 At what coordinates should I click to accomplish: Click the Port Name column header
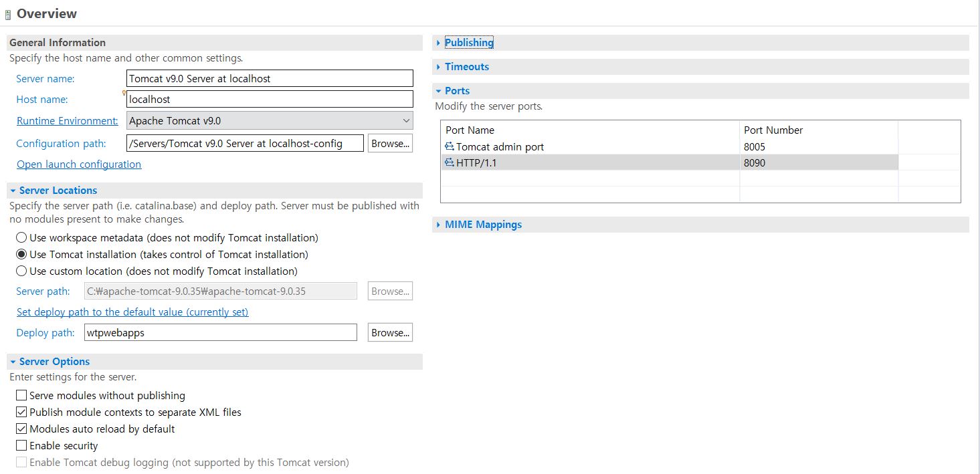pyautogui.click(x=590, y=130)
